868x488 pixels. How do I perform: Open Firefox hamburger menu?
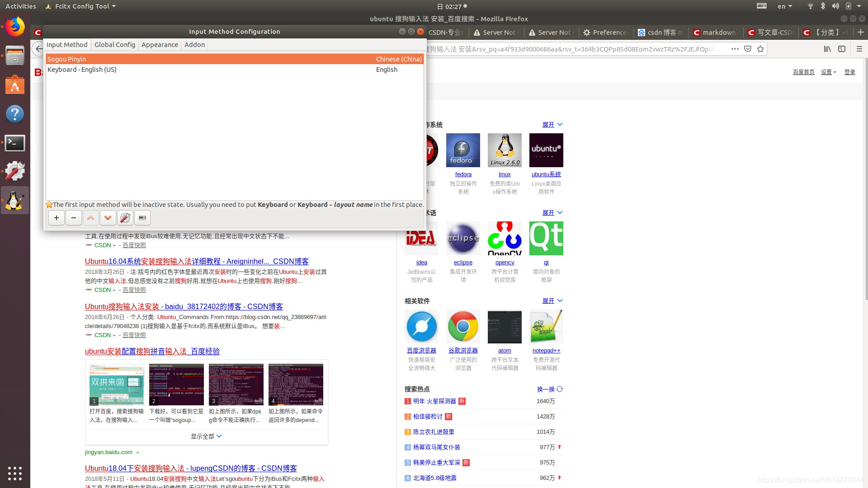click(x=859, y=49)
